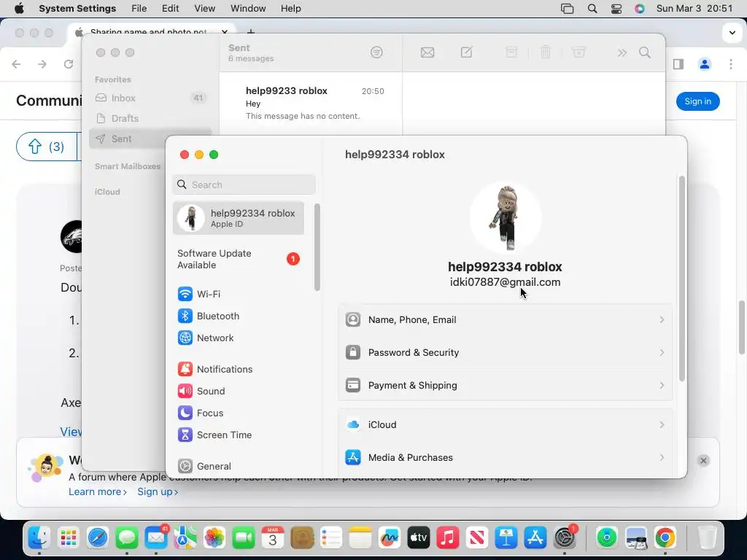Open the Chrome three-dot menu
The width and height of the screenshot is (747, 560).
(x=731, y=64)
